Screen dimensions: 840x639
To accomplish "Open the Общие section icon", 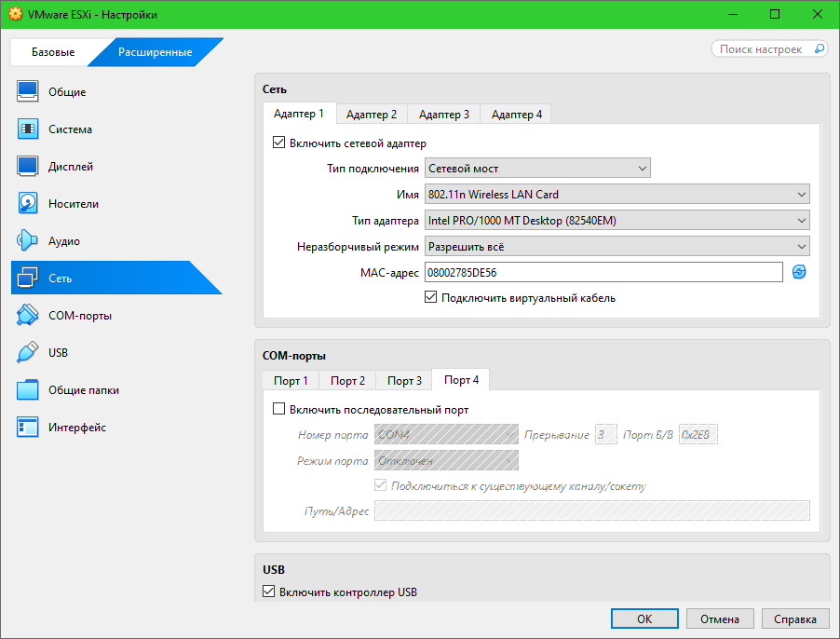I will click(x=28, y=91).
